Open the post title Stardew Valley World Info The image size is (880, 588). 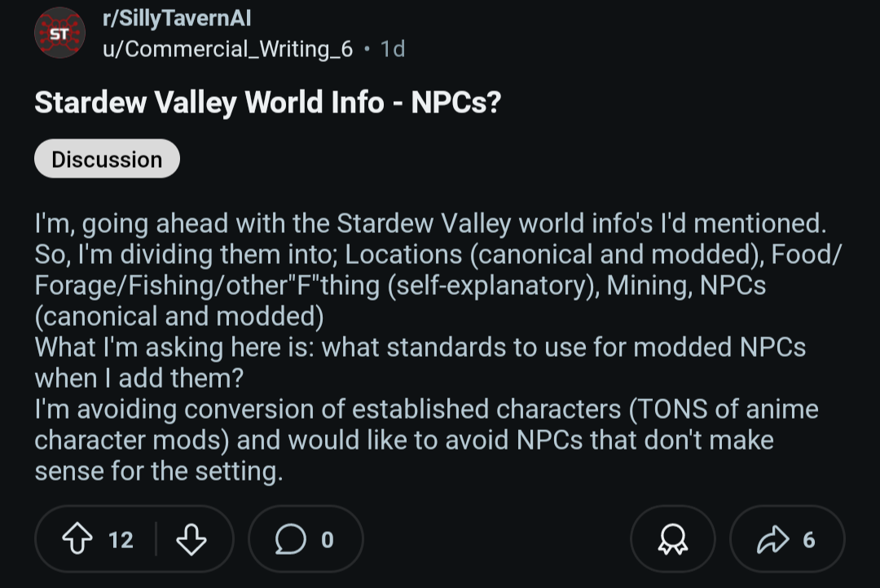(268, 102)
